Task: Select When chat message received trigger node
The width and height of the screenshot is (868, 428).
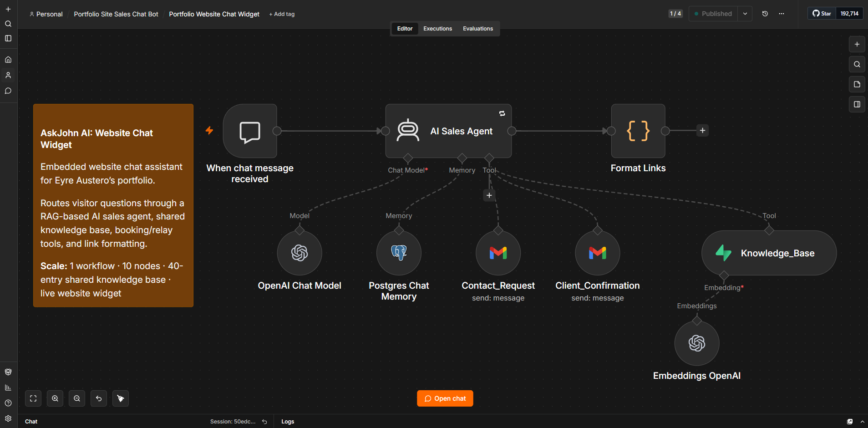Action: click(x=250, y=131)
